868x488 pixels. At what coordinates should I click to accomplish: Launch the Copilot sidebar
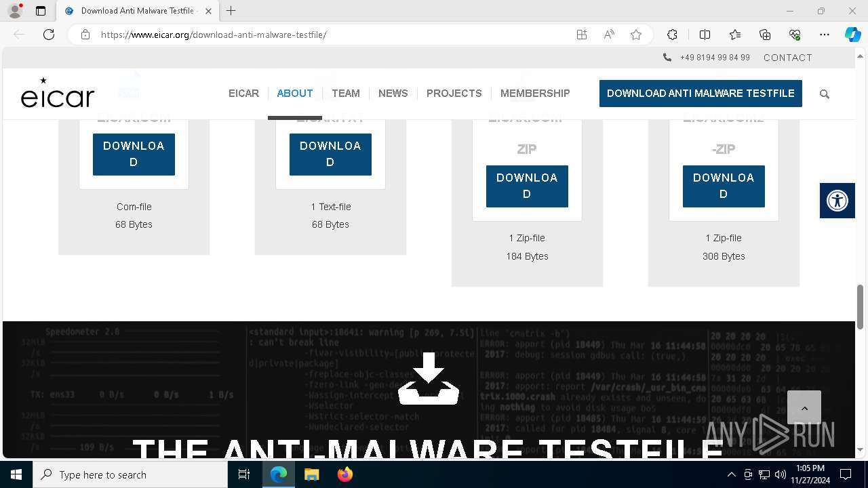coord(852,35)
